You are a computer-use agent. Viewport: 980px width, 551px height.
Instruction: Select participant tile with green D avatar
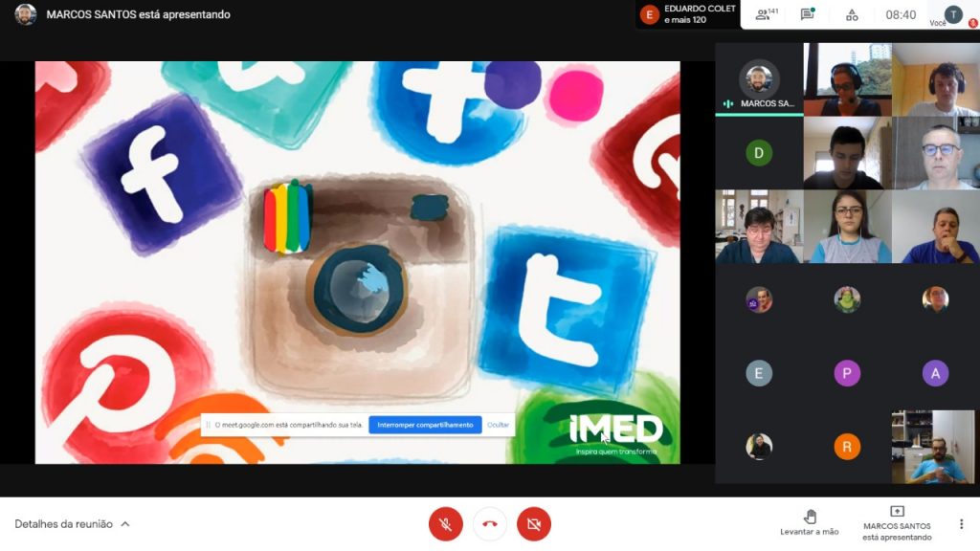(x=759, y=153)
